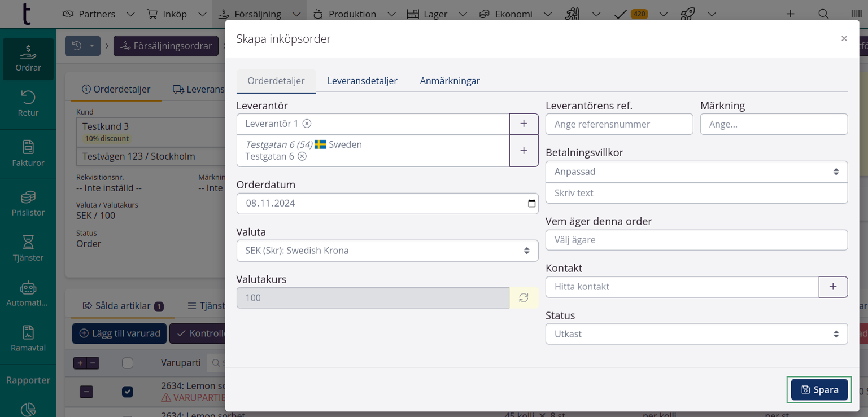Toggle the checked row checkbox for Lemon sorbet

coord(128,392)
